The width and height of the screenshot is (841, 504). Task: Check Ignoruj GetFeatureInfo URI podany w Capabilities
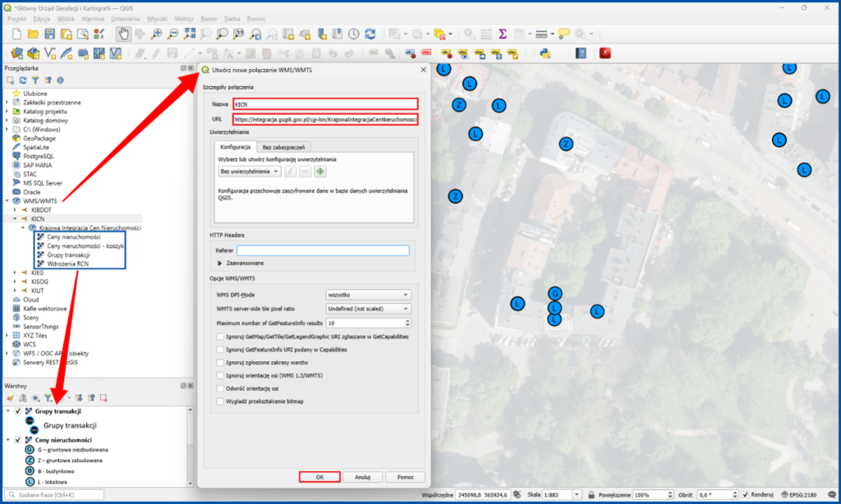tap(220, 350)
